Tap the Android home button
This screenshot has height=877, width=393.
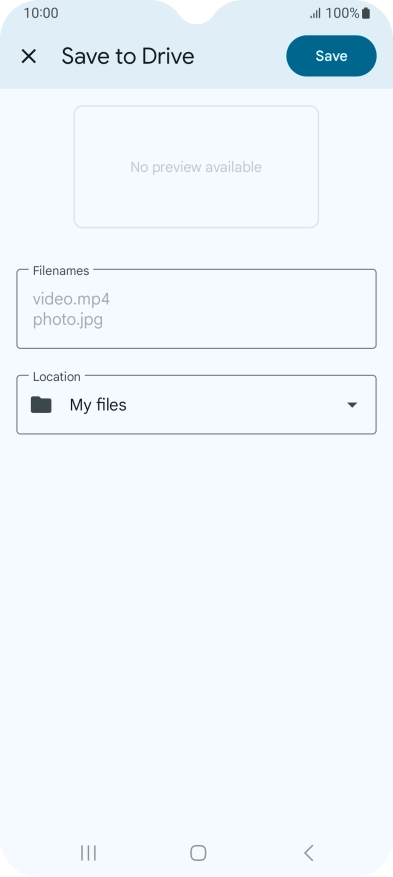click(198, 853)
